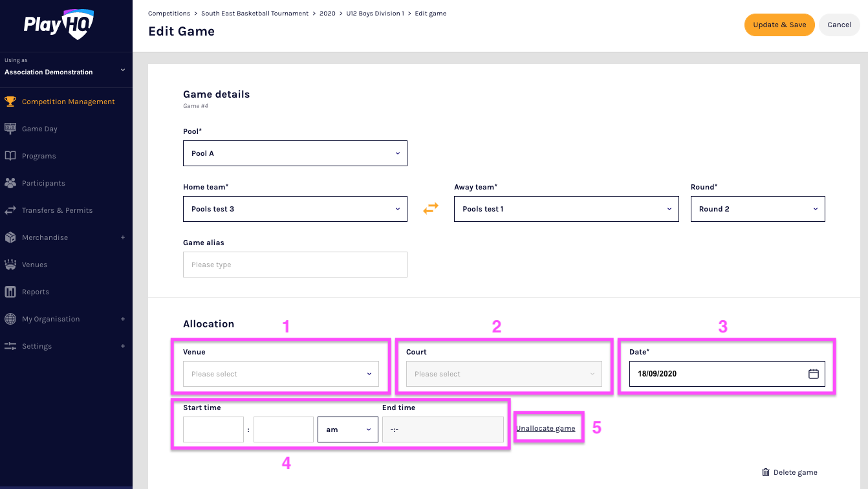The width and height of the screenshot is (868, 489).
Task: Click the PlayHQ logo
Action: [x=59, y=25]
